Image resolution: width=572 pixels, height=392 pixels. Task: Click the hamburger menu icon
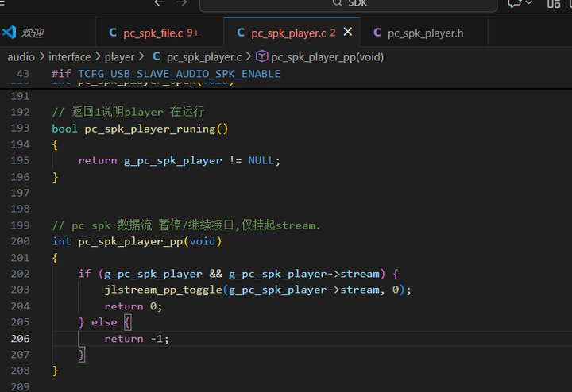[2, 3]
